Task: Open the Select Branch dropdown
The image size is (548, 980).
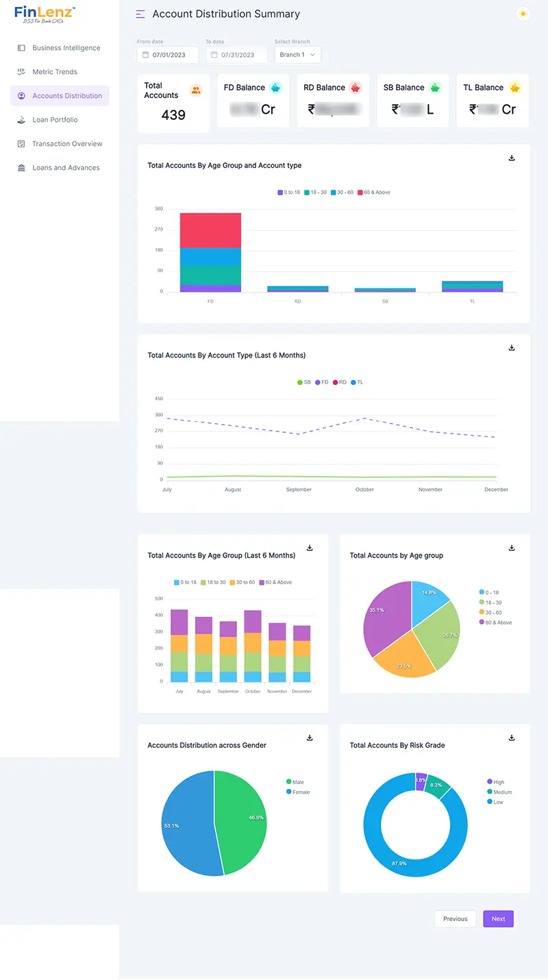Action: [297, 55]
